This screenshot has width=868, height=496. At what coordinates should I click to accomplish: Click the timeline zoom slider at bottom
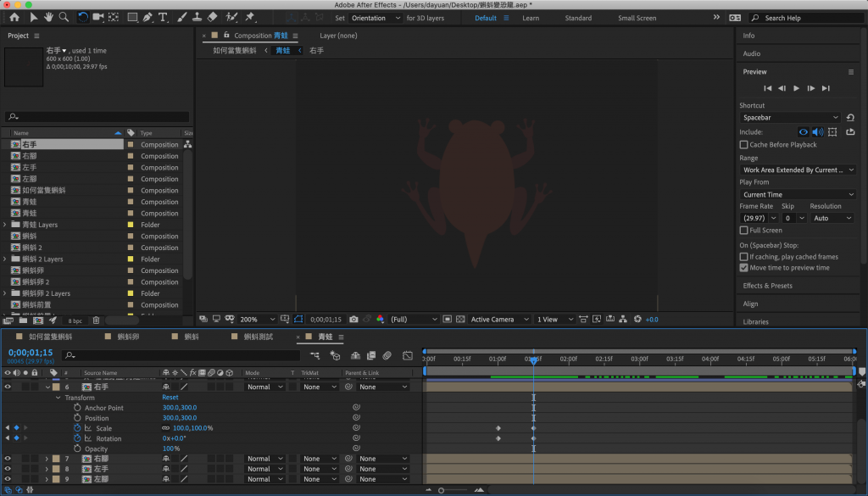coord(442,490)
